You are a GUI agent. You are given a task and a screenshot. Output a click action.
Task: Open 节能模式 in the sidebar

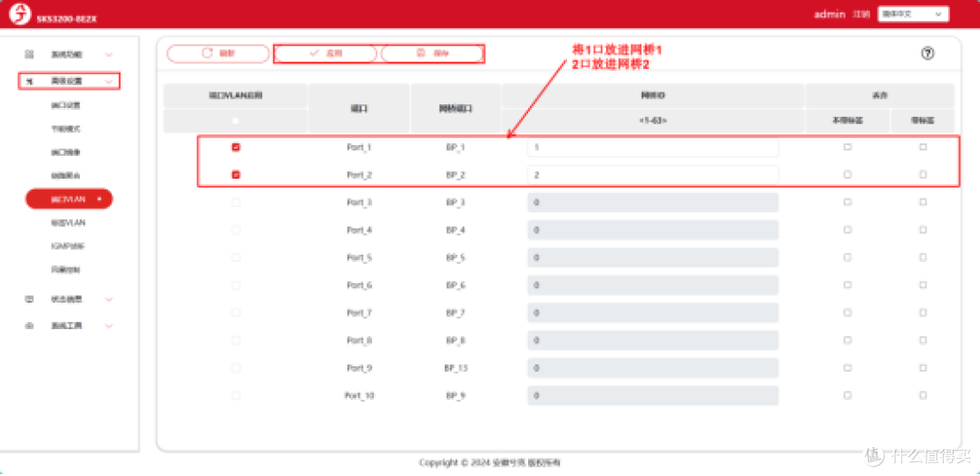[65, 129]
